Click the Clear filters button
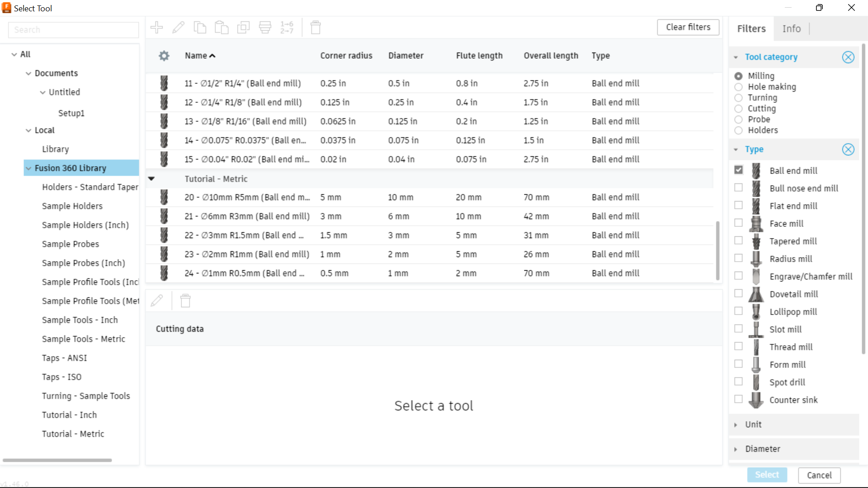868x488 pixels. pos(688,27)
